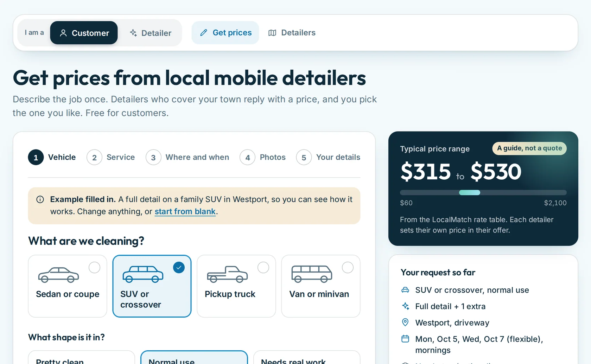Click the $60 minimum price label

(x=406, y=203)
